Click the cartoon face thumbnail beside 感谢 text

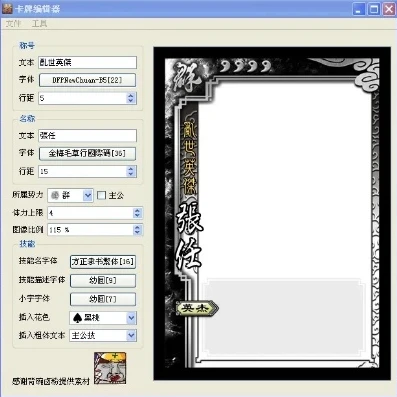(110, 368)
